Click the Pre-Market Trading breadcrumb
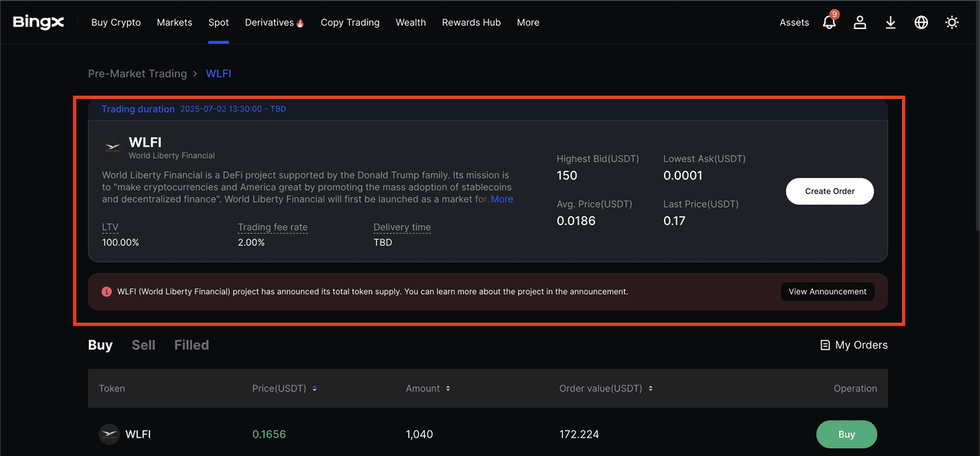 pos(138,74)
